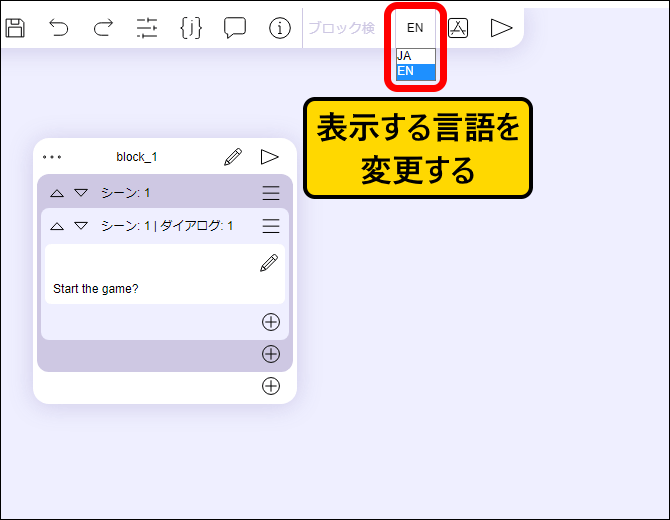Click the translation icon beside the language selector
Viewport: 670px width, 520px height.
point(458,28)
